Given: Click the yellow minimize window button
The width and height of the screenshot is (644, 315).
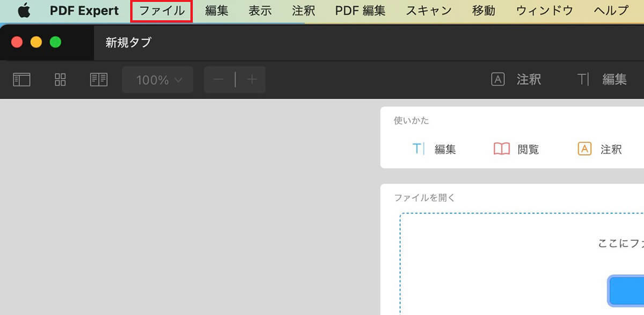Looking at the screenshot, I should (36, 42).
